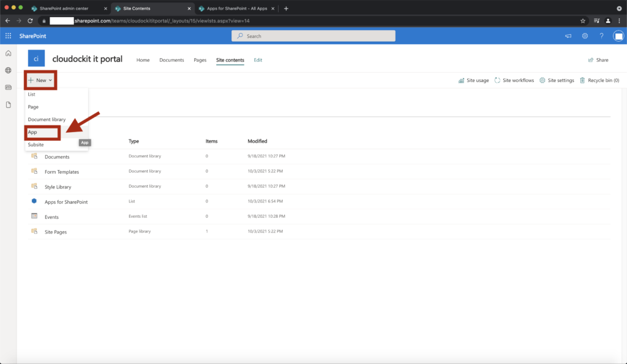Sort by the Modified column header
The width and height of the screenshot is (627, 364).
[x=257, y=141]
